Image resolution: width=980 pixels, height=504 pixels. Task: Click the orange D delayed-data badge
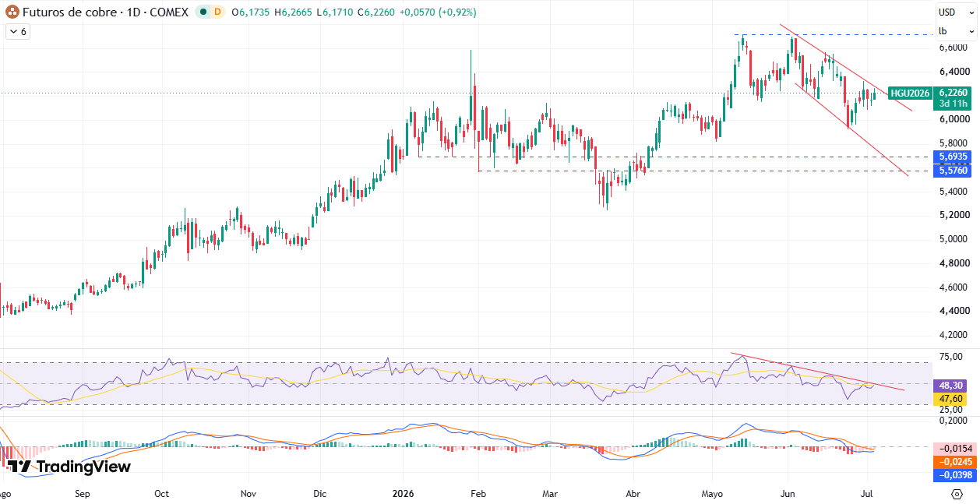click(x=217, y=12)
